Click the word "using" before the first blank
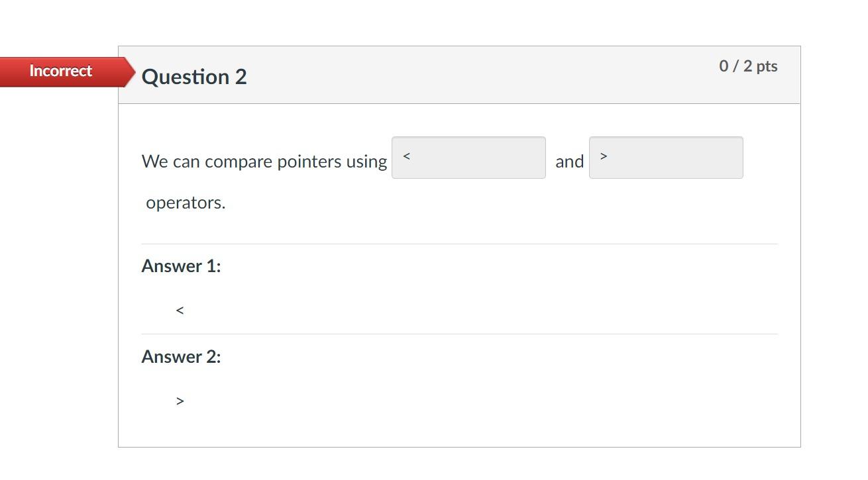This screenshot has width=868, height=480. (x=366, y=162)
